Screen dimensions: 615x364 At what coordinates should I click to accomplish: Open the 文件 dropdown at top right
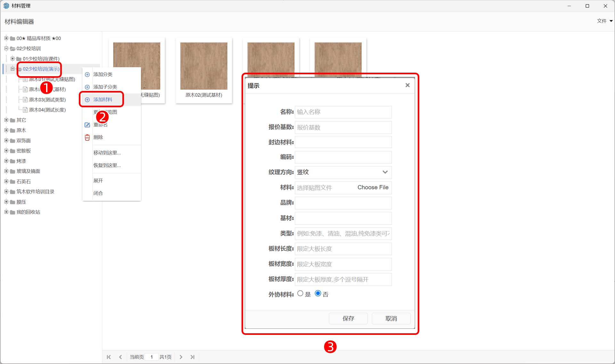click(604, 21)
